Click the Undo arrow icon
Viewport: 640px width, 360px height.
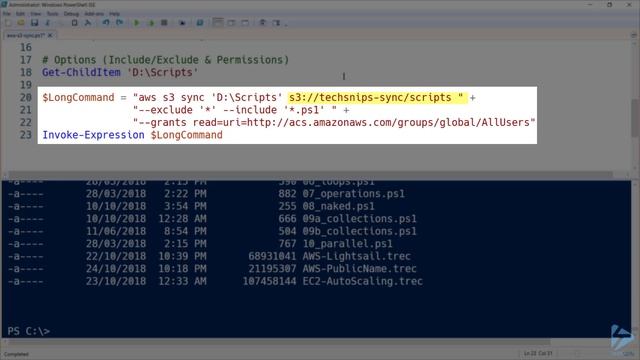tap(106, 23)
